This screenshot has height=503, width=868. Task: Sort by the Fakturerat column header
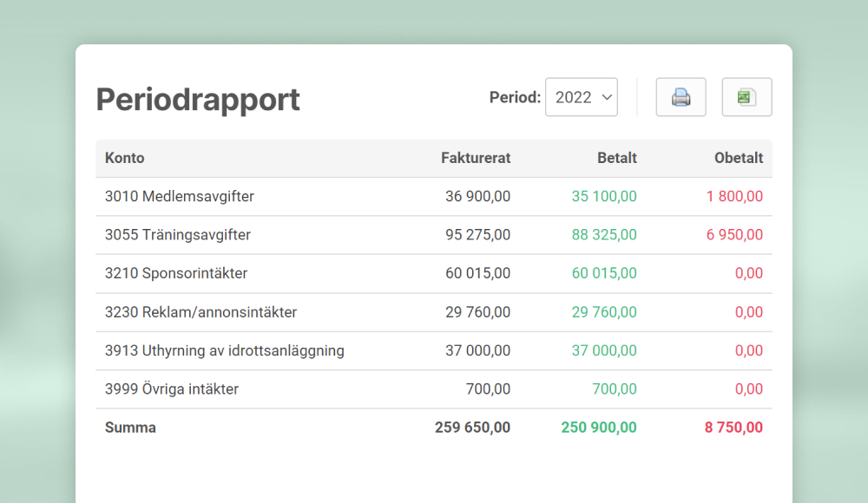point(476,158)
